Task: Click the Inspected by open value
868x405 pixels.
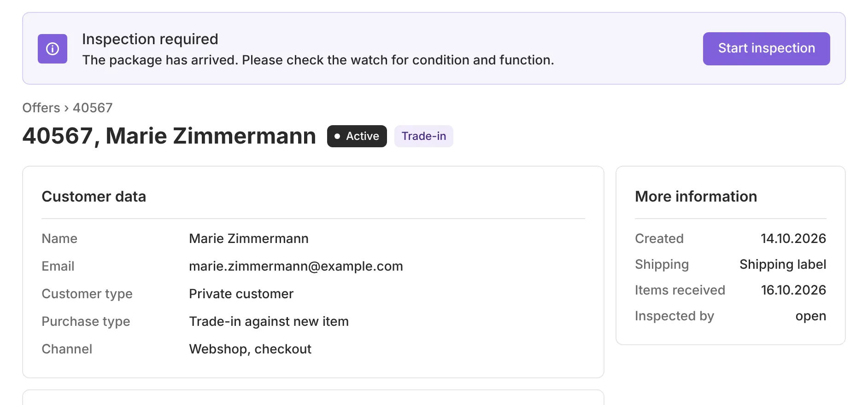Action: [x=811, y=316]
